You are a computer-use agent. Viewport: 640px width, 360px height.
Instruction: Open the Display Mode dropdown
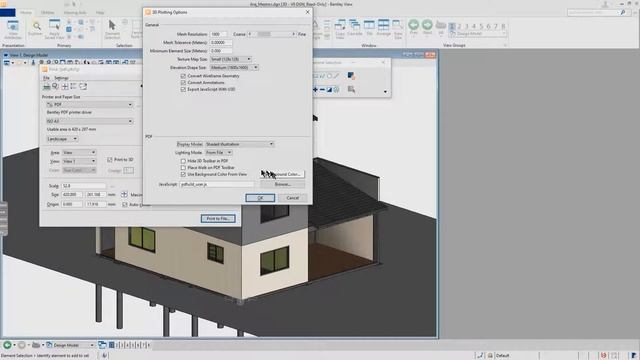(239, 144)
